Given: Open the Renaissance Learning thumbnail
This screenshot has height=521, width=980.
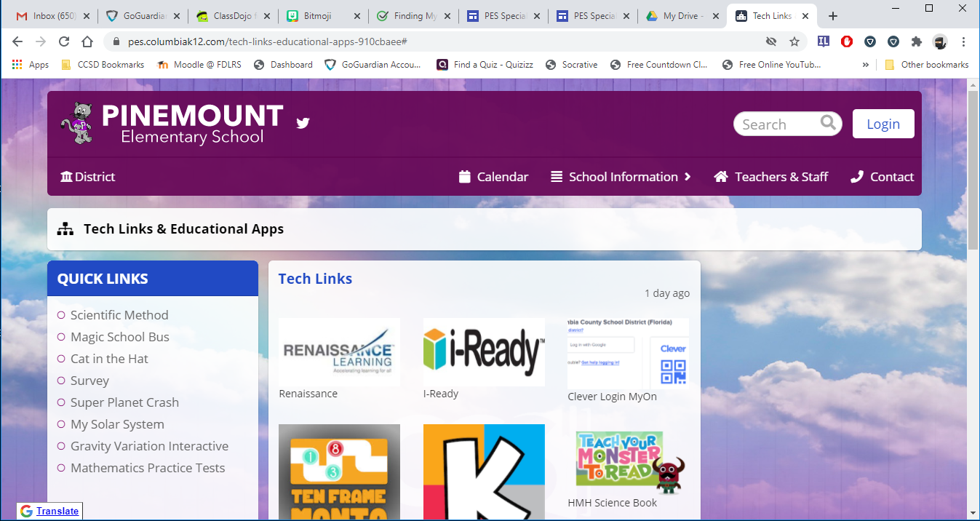Looking at the screenshot, I should tap(339, 351).
